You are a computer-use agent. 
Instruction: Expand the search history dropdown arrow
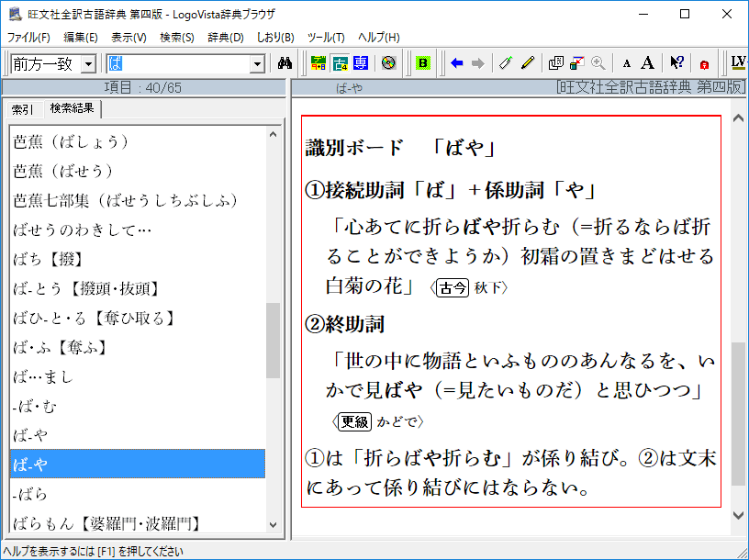point(257,64)
